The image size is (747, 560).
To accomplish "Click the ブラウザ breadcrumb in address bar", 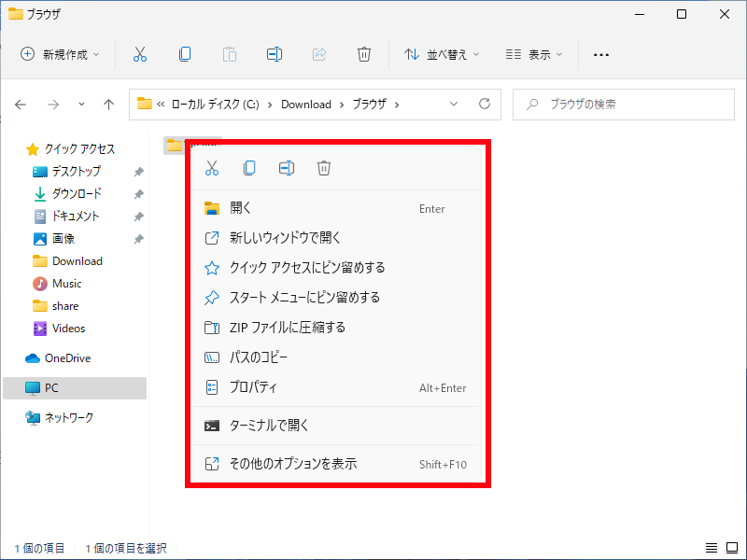I will click(369, 105).
